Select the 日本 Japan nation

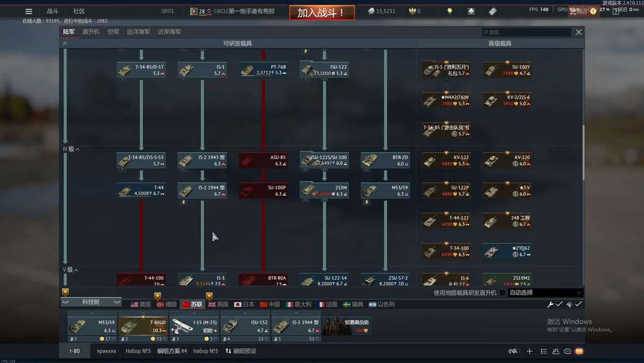(x=244, y=304)
